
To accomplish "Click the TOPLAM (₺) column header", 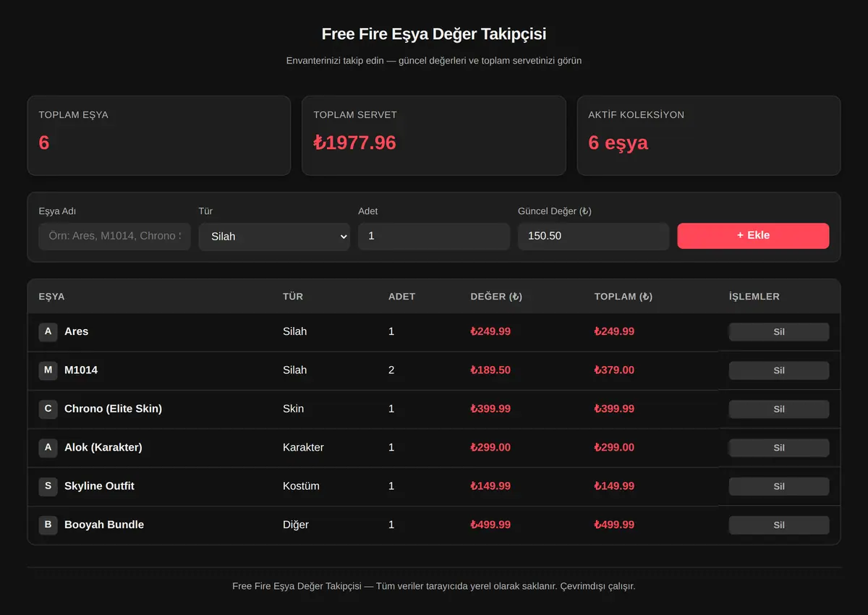I will [x=624, y=297].
